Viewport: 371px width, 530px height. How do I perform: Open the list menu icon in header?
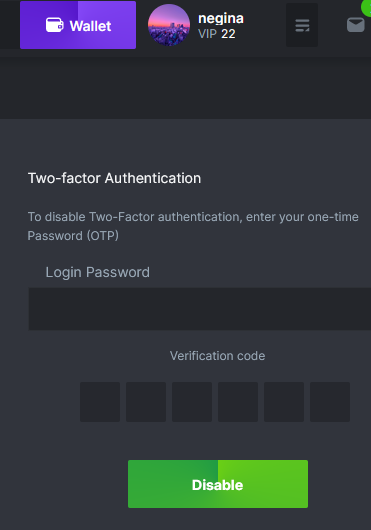(302, 25)
